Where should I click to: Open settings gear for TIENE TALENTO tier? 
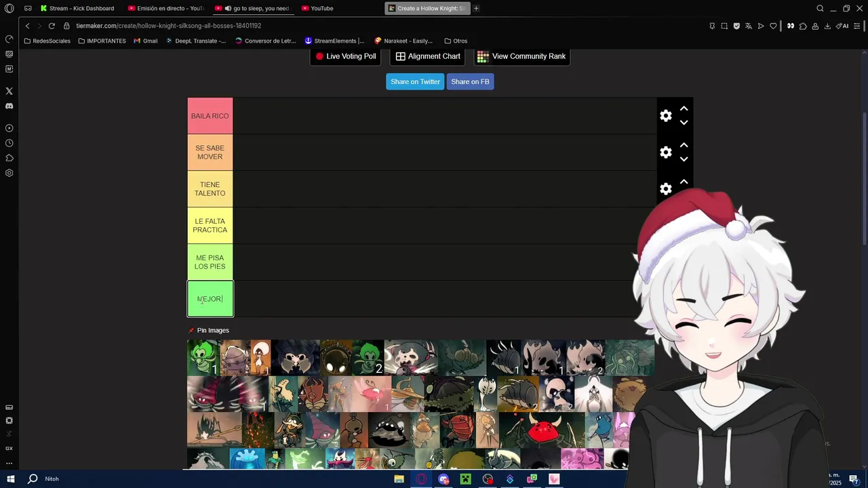pos(666,189)
